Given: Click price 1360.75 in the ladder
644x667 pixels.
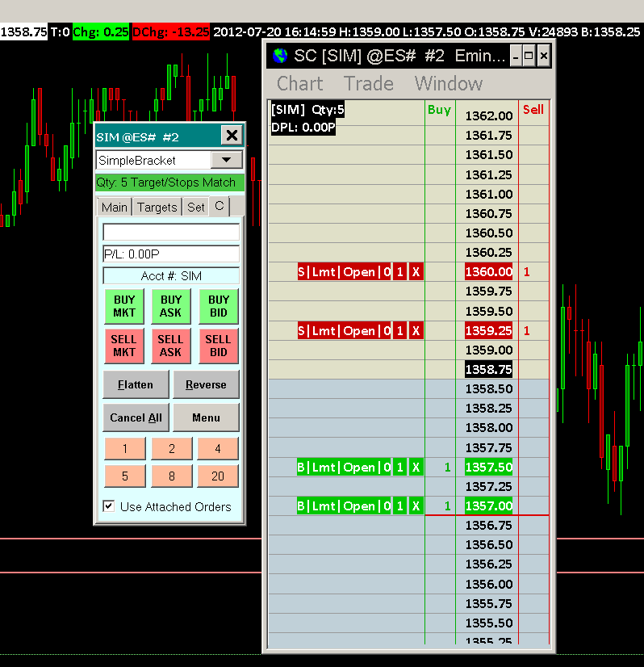Looking at the screenshot, I should click(x=488, y=213).
